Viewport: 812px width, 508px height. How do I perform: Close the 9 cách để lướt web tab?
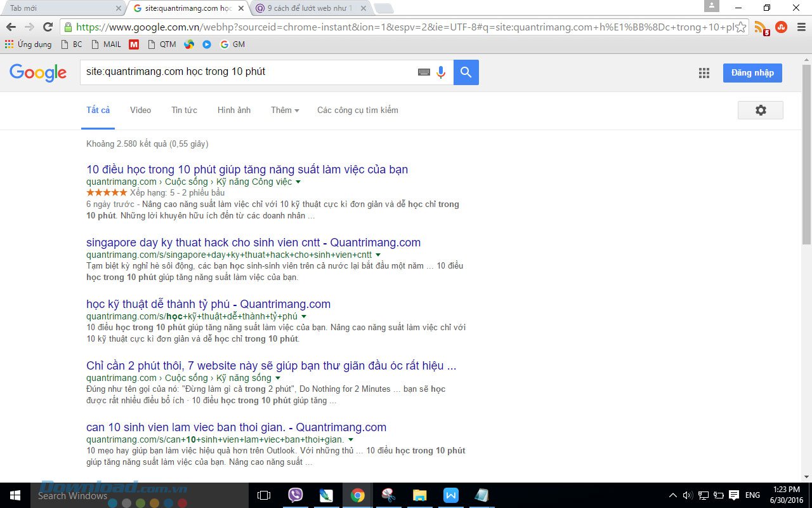pos(363,8)
